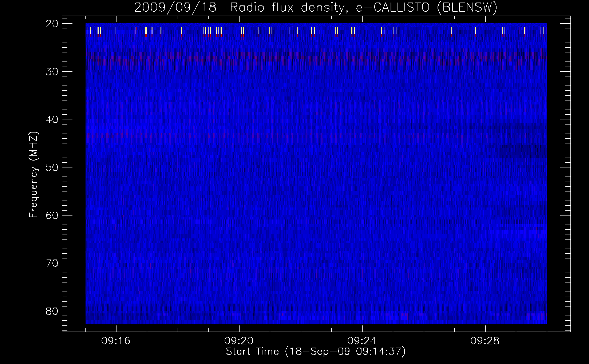Image resolution: width=589 pixels, height=364 pixels.
Task: Click the "Start Time (18-Sep-09 09:14:37)" label
Action: click(x=316, y=352)
